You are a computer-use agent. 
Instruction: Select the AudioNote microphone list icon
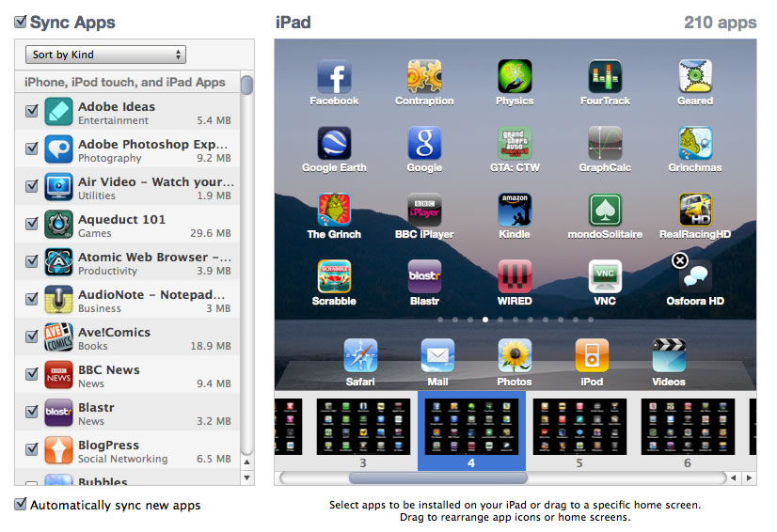tap(58, 299)
